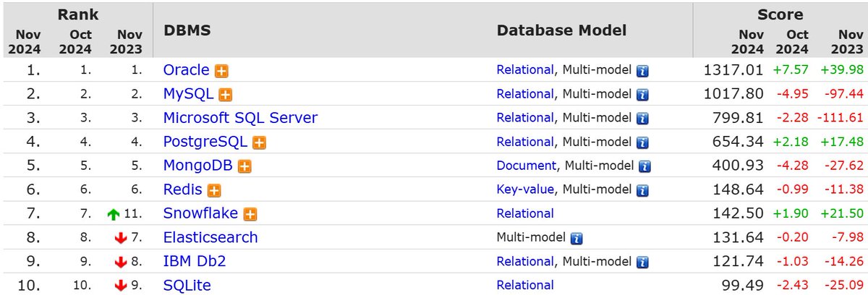This screenshot has width=868, height=295.
Task: Click Elasticsearch's red down arrow rank indicator
Action: click(121, 238)
